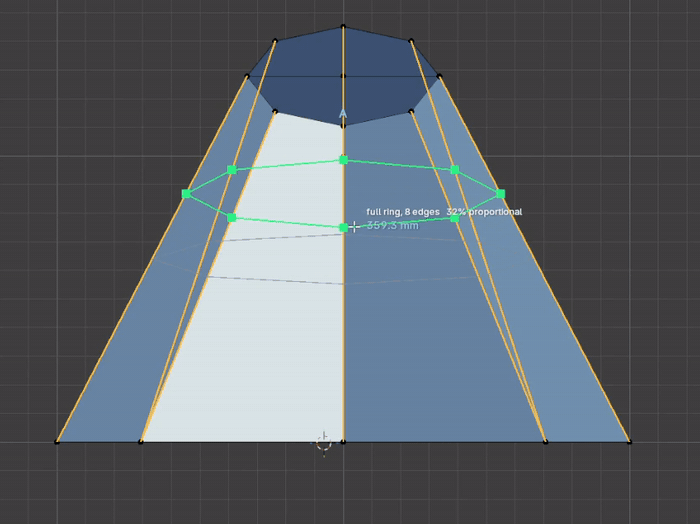Click the 3D cursor at the cone base

click(x=324, y=443)
